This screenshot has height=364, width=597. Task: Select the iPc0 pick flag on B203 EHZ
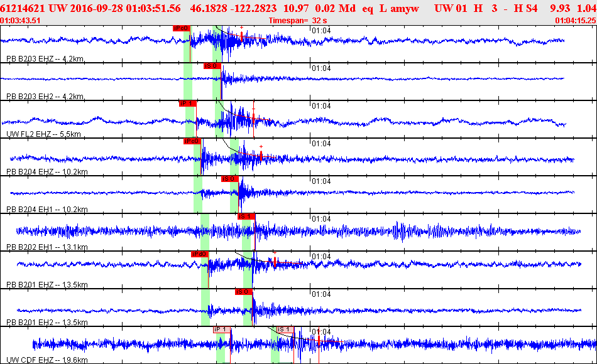(x=181, y=28)
